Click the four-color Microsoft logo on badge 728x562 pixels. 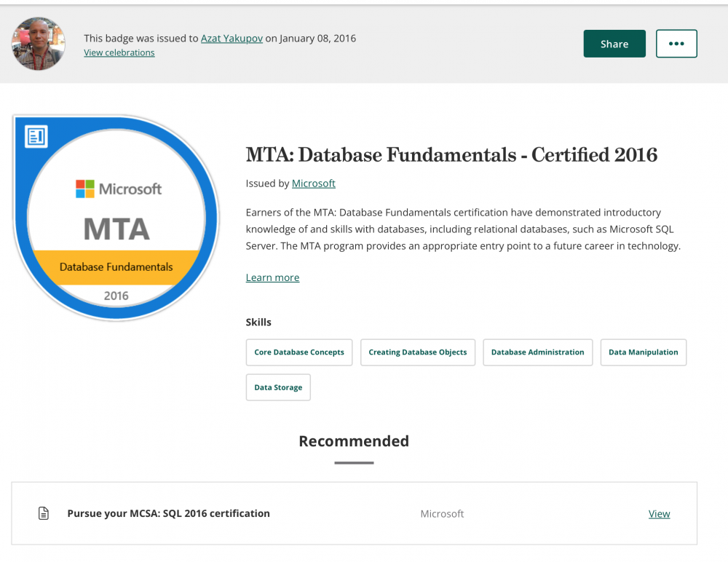(x=85, y=189)
